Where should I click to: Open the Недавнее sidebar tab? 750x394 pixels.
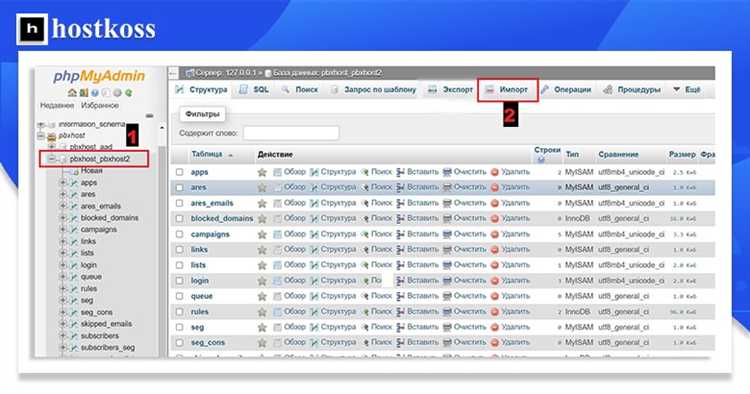(57, 105)
